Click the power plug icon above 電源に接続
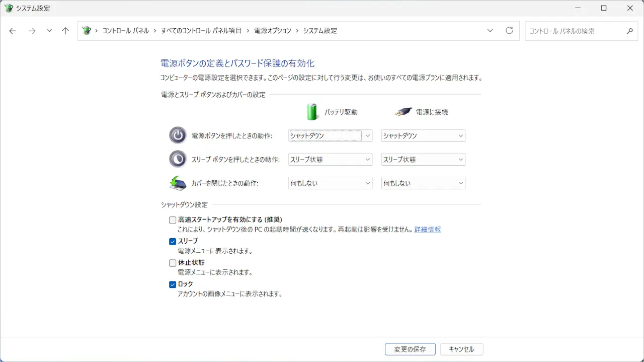The image size is (644, 362). point(403,111)
